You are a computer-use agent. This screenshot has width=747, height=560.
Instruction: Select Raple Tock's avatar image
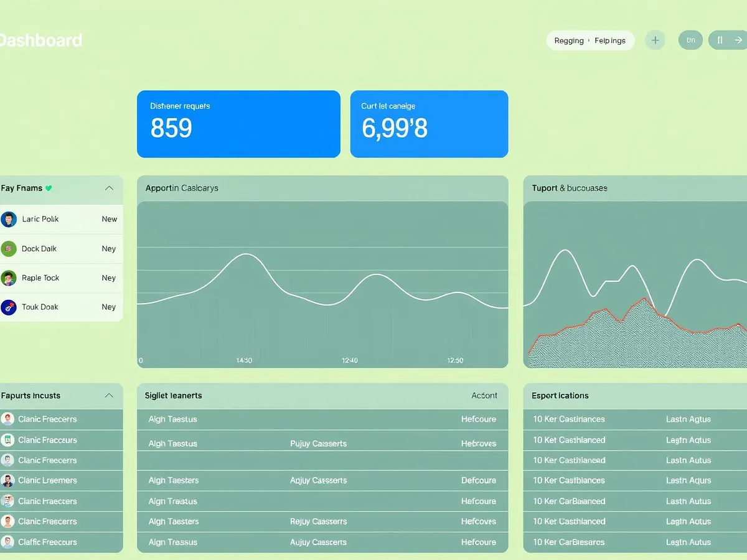tap(9, 278)
